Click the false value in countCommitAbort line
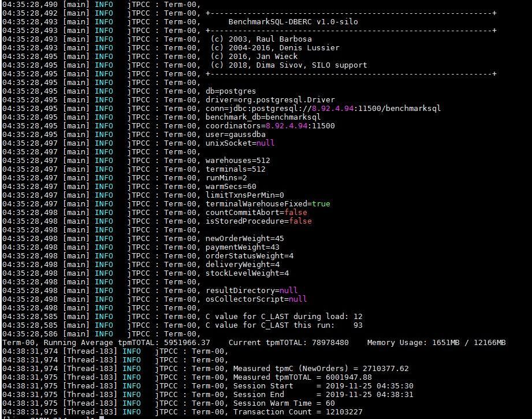Screen dimensions: 532x419 point(296,212)
